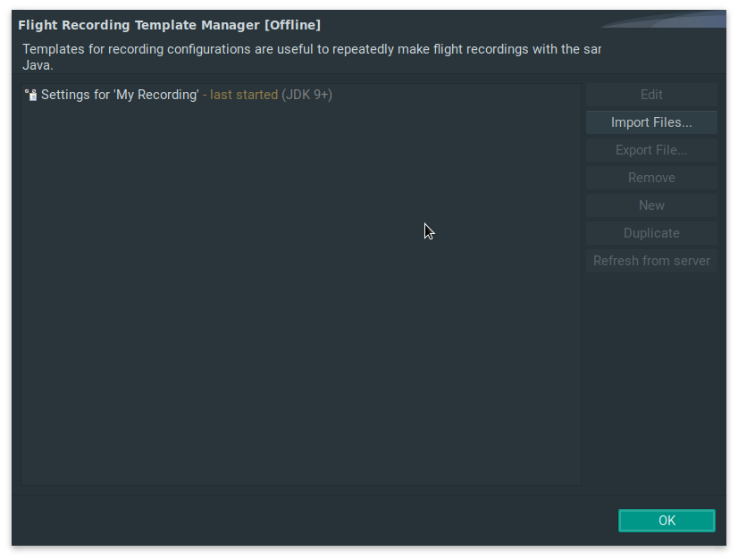Duplicate the selected template
The width and height of the screenshot is (738, 560).
pyautogui.click(x=651, y=233)
